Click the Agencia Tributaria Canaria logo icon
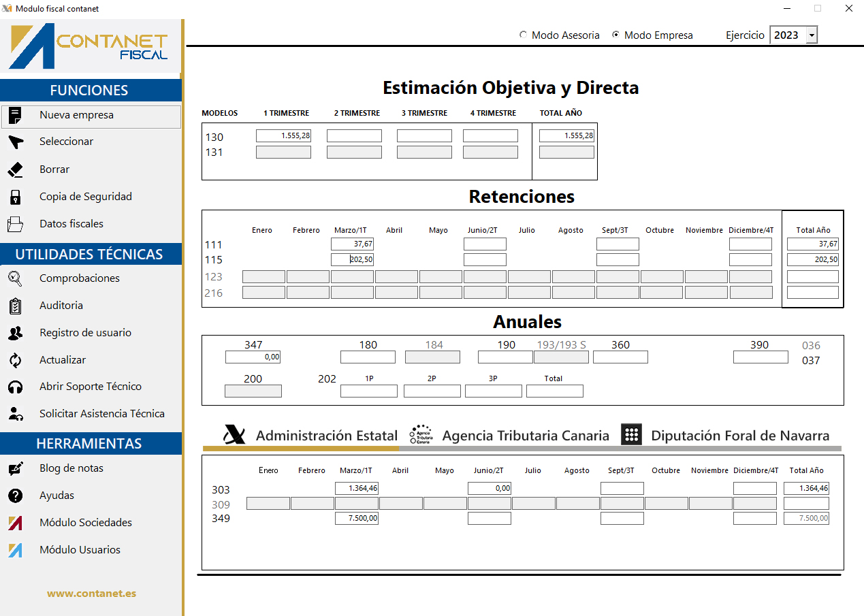The image size is (864, 616). point(421,434)
